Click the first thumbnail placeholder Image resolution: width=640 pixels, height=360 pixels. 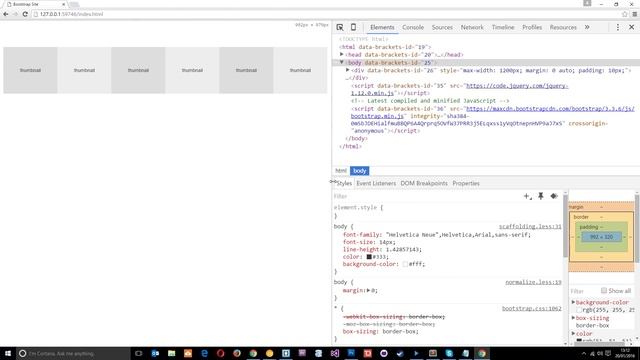(x=30, y=70)
